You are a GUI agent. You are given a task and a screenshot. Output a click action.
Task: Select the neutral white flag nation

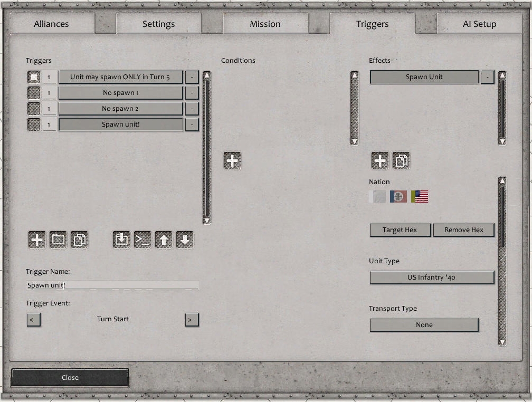pyautogui.click(x=377, y=196)
